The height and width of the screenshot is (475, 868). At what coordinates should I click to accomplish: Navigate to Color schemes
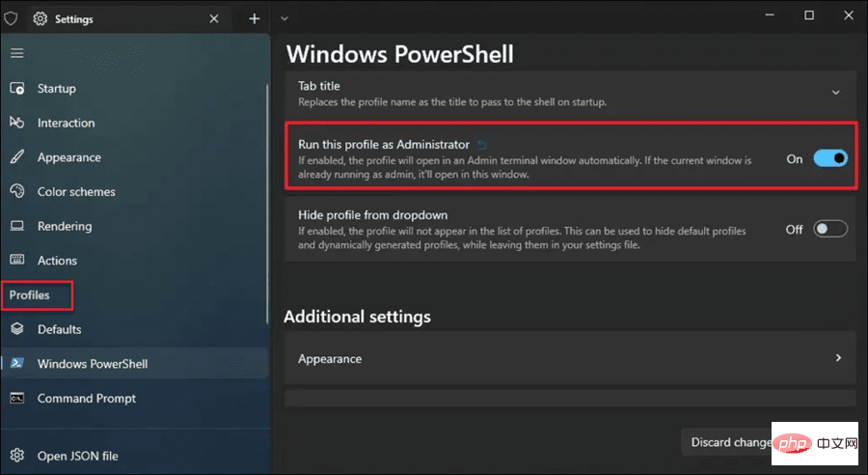134,191
